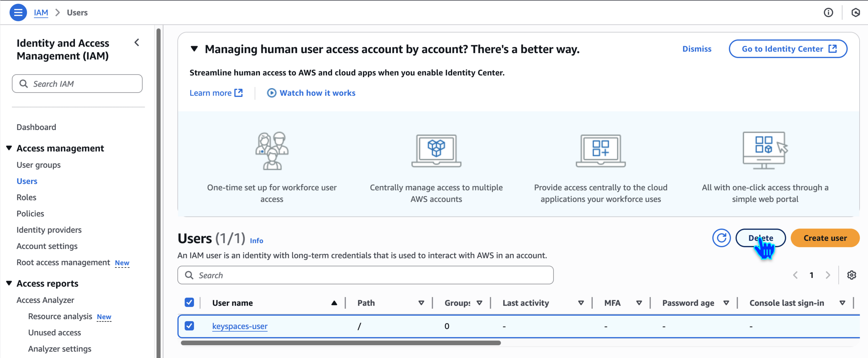This screenshot has height=358, width=868.
Task: Open Unused access in the sidebar
Action: tap(55, 332)
